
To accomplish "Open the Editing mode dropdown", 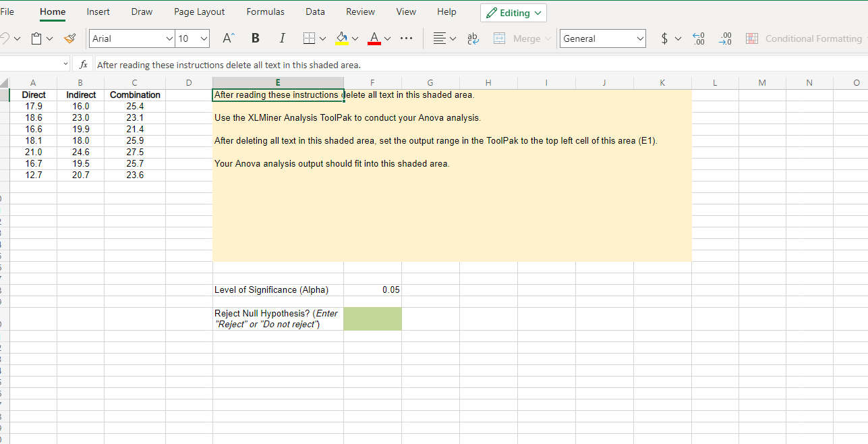I will coord(513,12).
